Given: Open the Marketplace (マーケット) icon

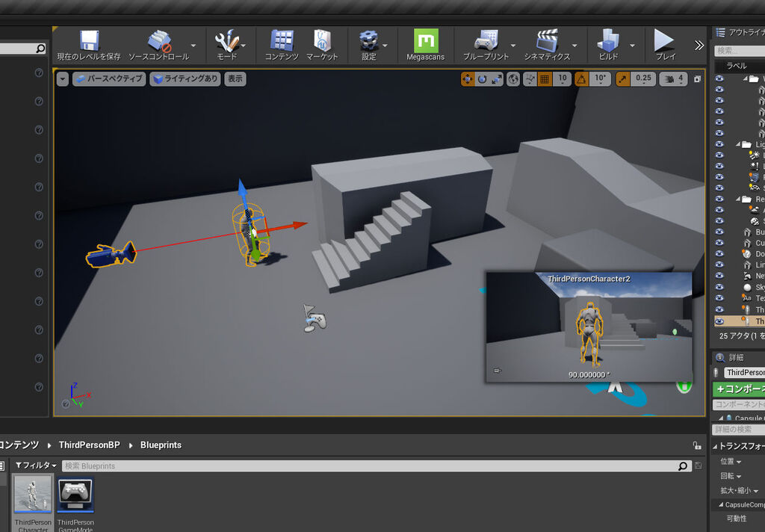Looking at the screenshot, I should click(322, 41).
